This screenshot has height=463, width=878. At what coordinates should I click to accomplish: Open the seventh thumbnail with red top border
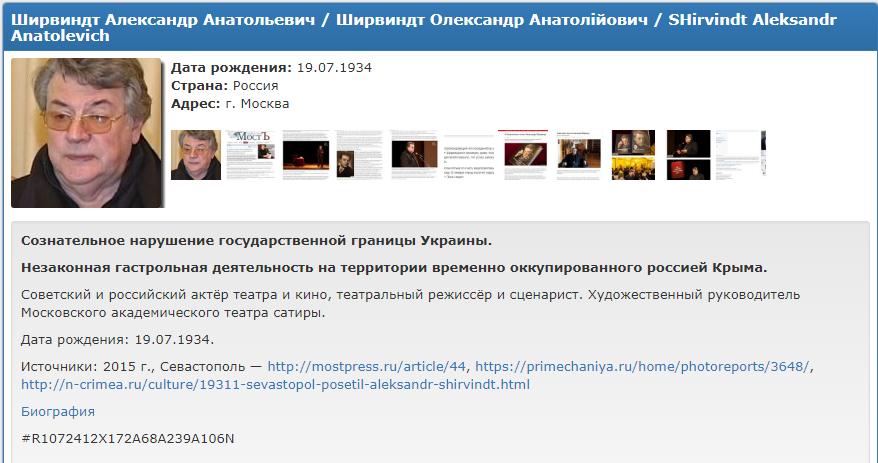click(x=523, y=155)
